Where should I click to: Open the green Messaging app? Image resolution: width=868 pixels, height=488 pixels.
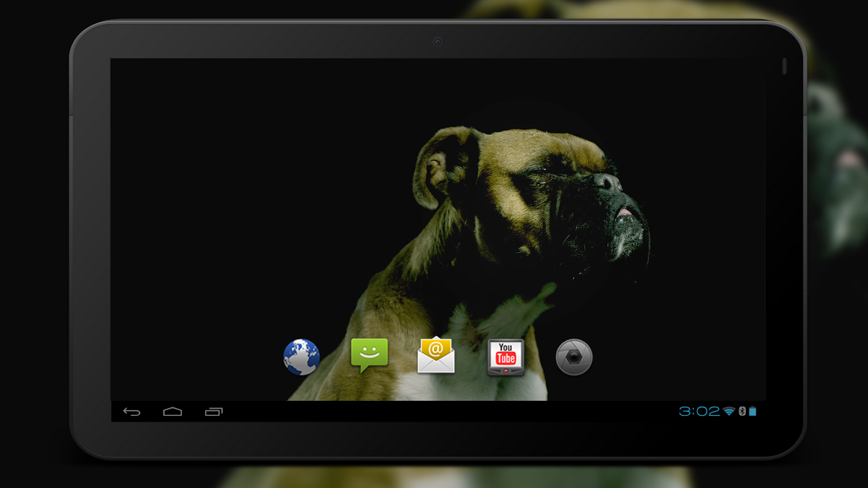369,356
